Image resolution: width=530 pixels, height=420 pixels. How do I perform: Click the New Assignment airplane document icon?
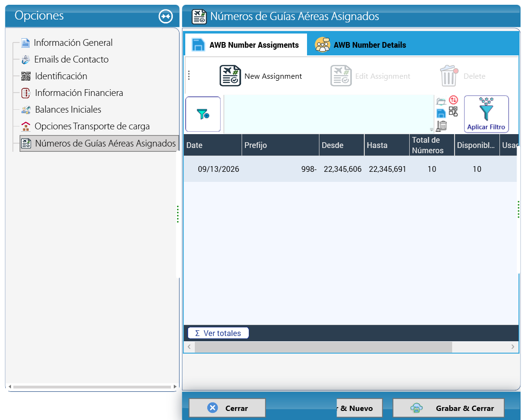[x=230, y=76]
